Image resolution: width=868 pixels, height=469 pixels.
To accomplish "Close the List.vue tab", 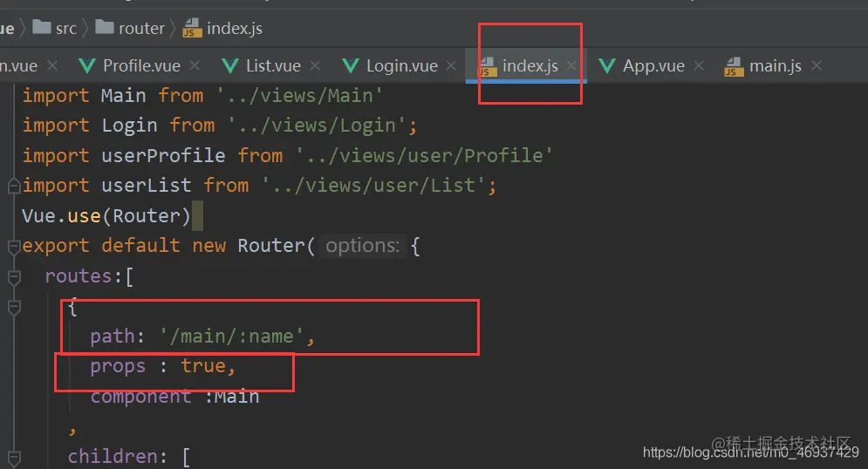I will [315, 65].
